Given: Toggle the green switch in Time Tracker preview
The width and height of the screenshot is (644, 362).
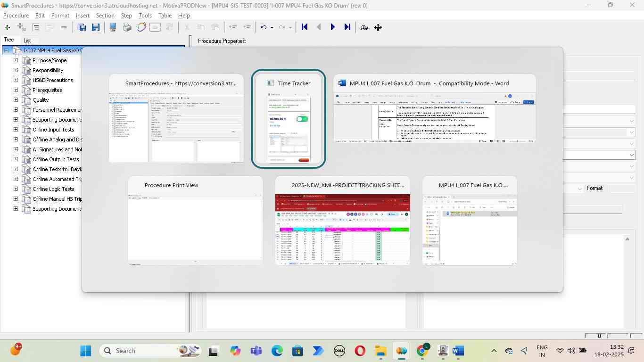Looking at the screenshot, I should tap(302, 119).
